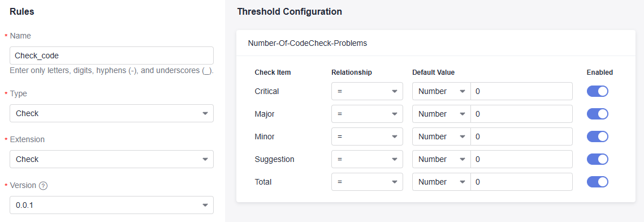The width and height of the screenshot is (644, 222).
Task: Open the Critical Number type dropdown
Action: pyautogui.click(x=442, y=91)
